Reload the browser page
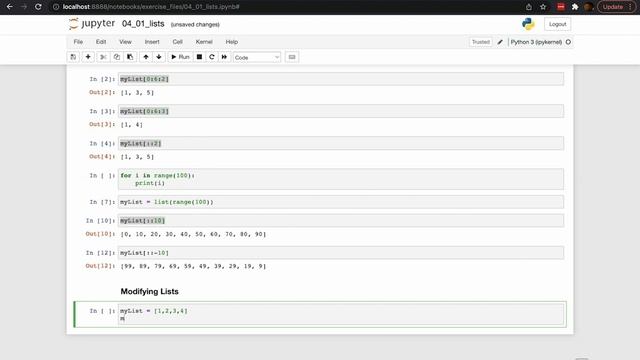 (x=38, y=7)
